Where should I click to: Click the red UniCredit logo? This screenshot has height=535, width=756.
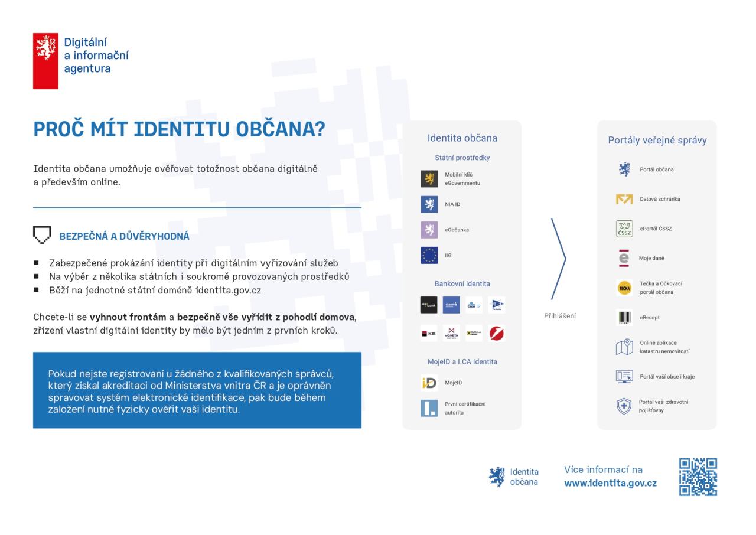tap(497, 333)
